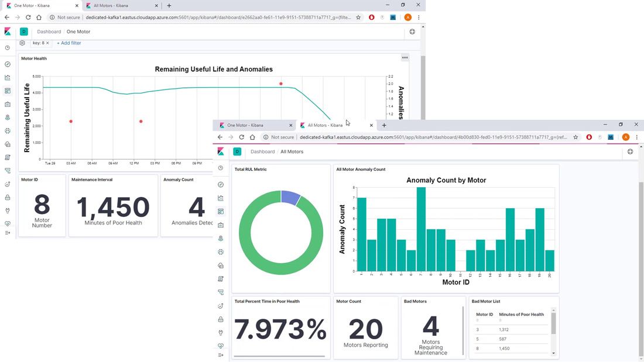Open Dev Tools with the wrench icon
The height and width of the screenshot is (362, 644).
[7, 210]
